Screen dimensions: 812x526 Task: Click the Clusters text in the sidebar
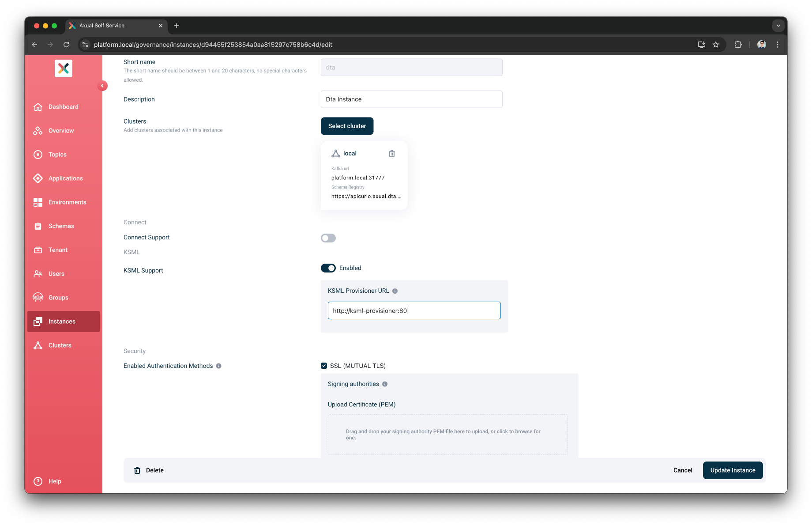60,345
